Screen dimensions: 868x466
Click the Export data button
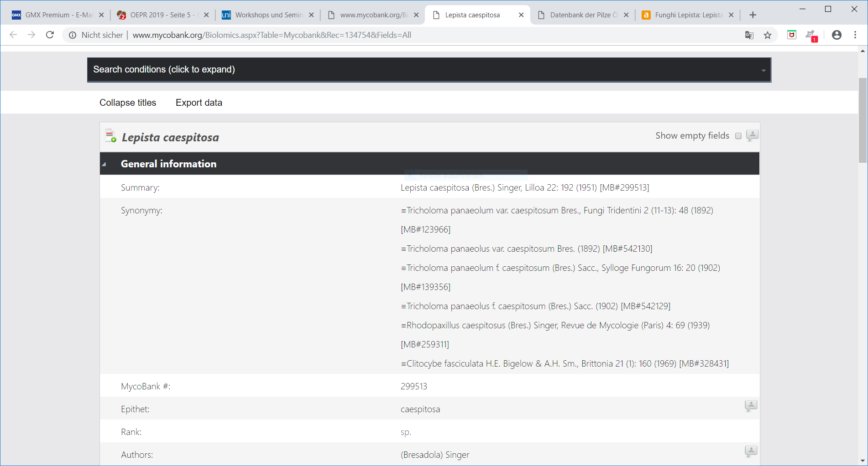pyautogui.click(x=199, y=103)
